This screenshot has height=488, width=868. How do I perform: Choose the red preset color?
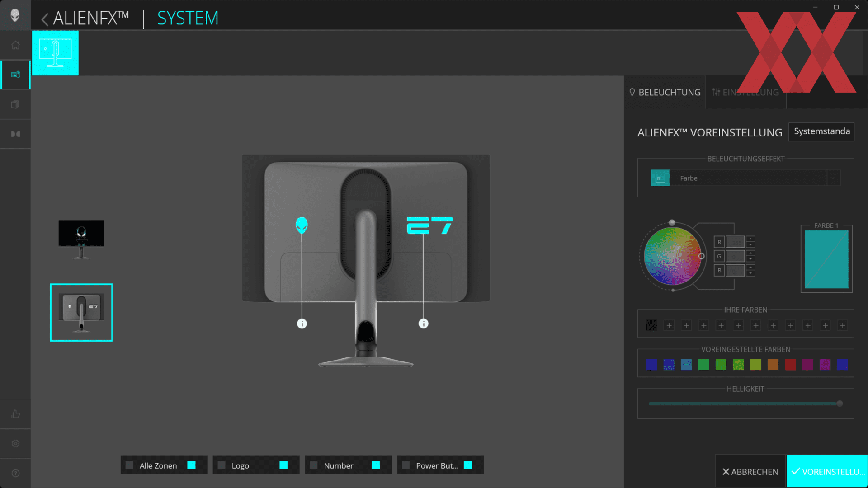[790, 365]
